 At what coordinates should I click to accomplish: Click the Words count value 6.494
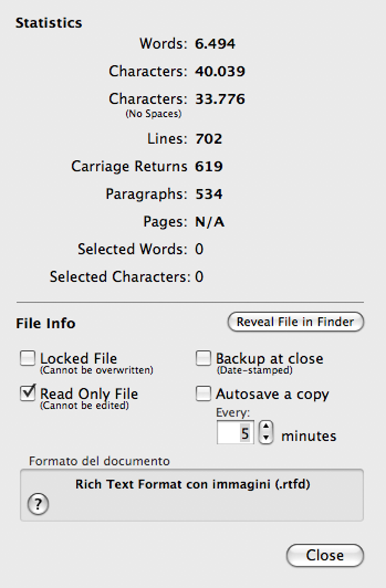[x=215, y=44]
